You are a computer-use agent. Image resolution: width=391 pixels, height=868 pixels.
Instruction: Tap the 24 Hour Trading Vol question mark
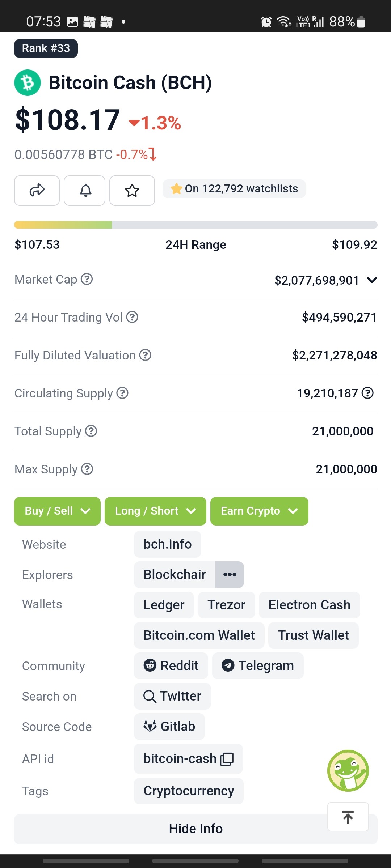(x=132, y=317)
